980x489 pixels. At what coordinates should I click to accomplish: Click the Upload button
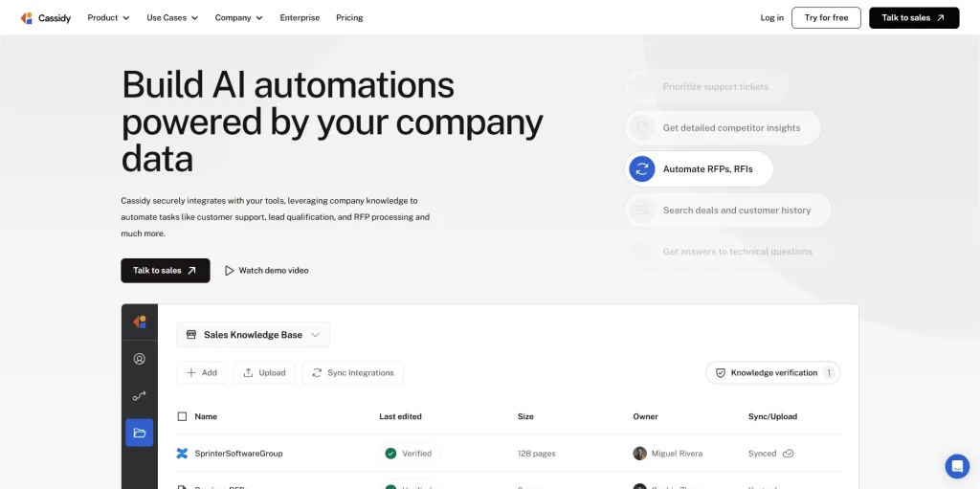click(x=264, y=372)
